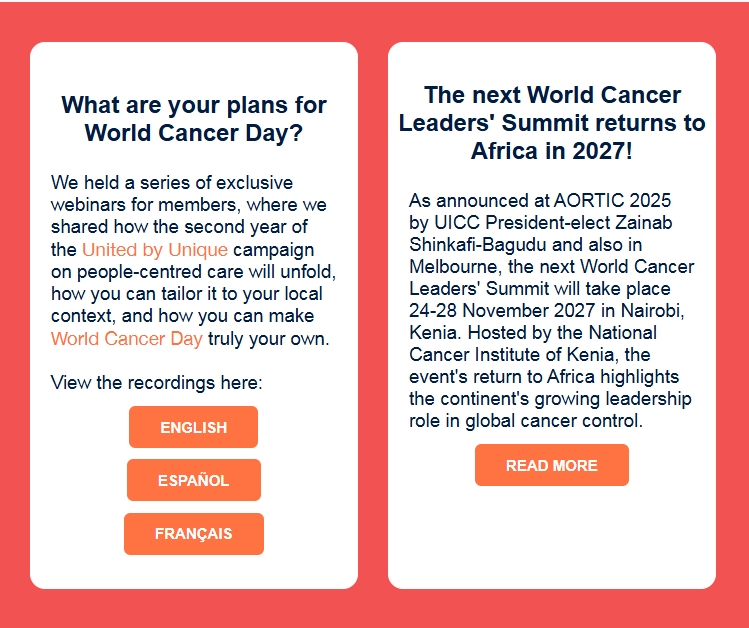Click the ESPAÑOL recording button
The image size is (749, 628).
tap(193, 480)
